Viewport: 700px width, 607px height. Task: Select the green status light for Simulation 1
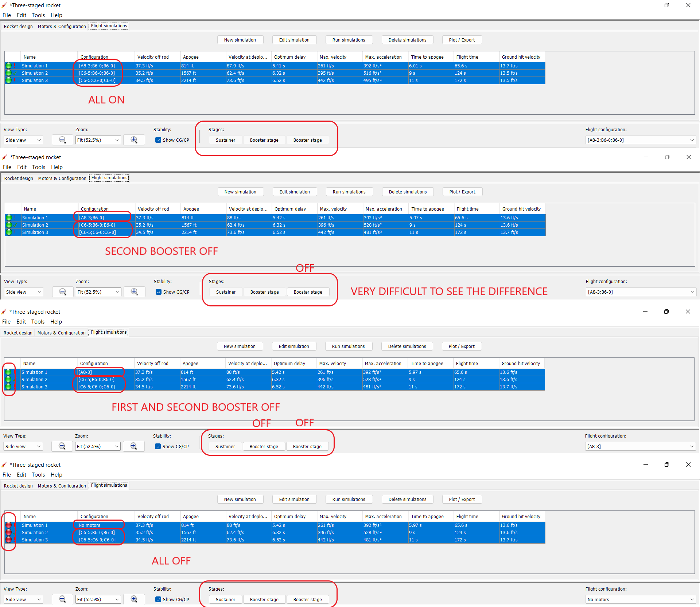point(9,66)
